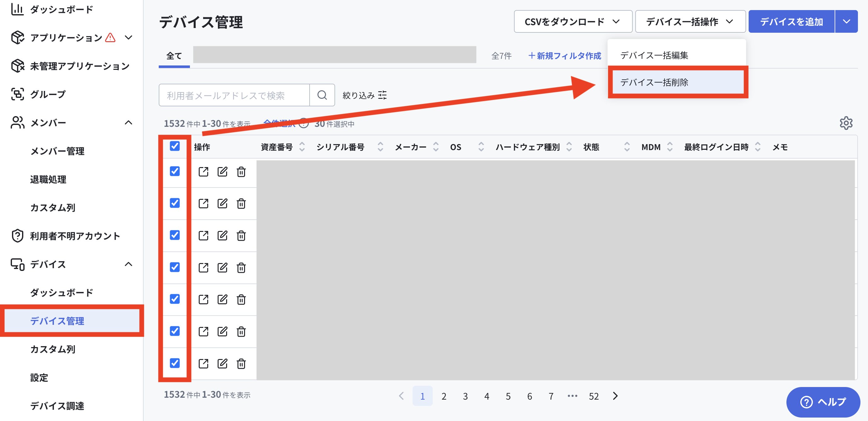Click the fifth row's trash delete icon
This screenshot has width=868, height=421.
(x=241, y=300)
